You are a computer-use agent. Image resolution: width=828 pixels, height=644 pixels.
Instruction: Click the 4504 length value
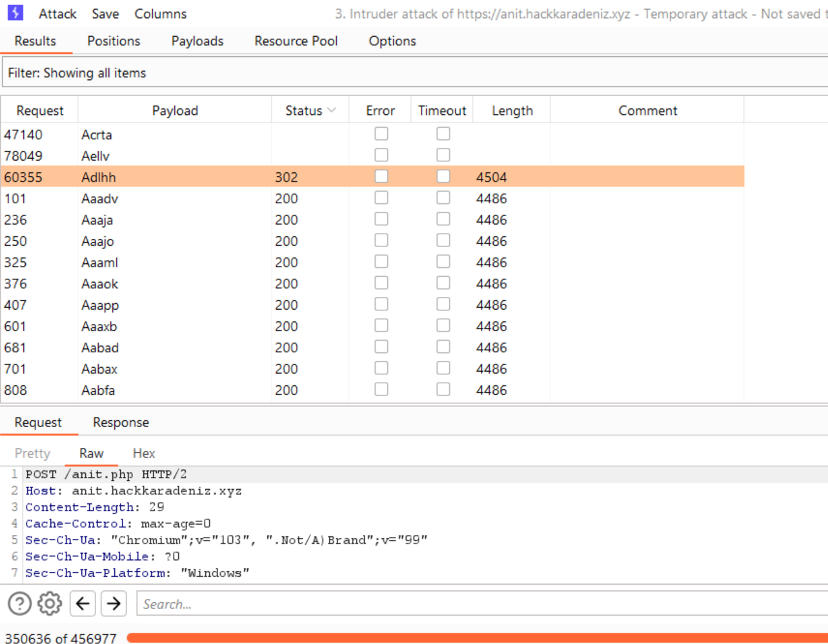click(x=492, y=177)
